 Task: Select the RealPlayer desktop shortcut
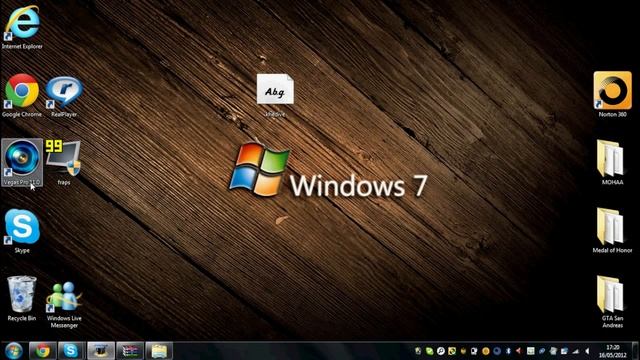coord(64,96)
